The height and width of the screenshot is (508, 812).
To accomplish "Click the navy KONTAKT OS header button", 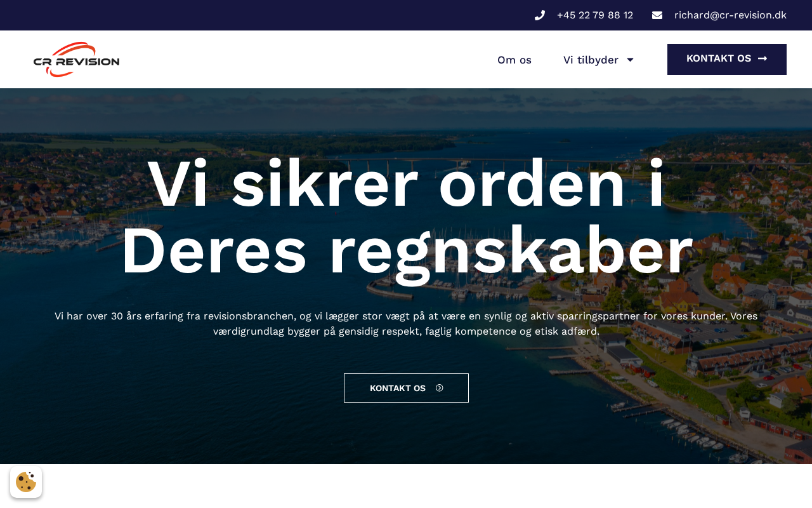I will (x=727, y=59).
